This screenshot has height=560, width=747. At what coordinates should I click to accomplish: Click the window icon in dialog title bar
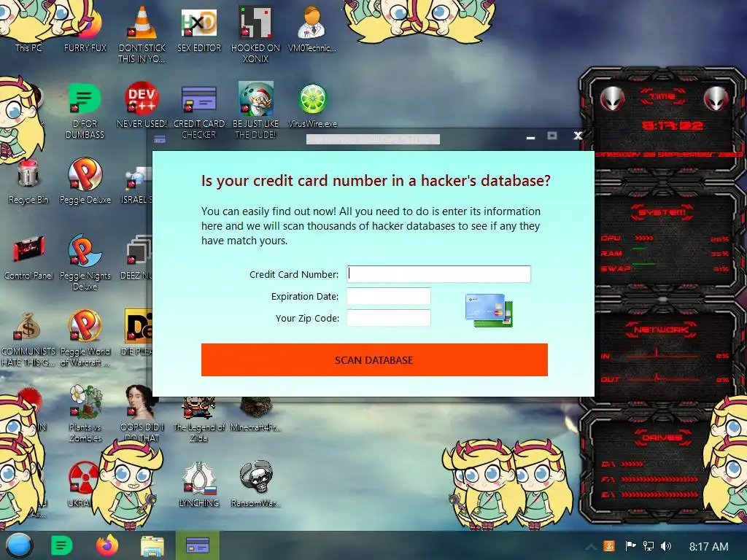(160, 139)
